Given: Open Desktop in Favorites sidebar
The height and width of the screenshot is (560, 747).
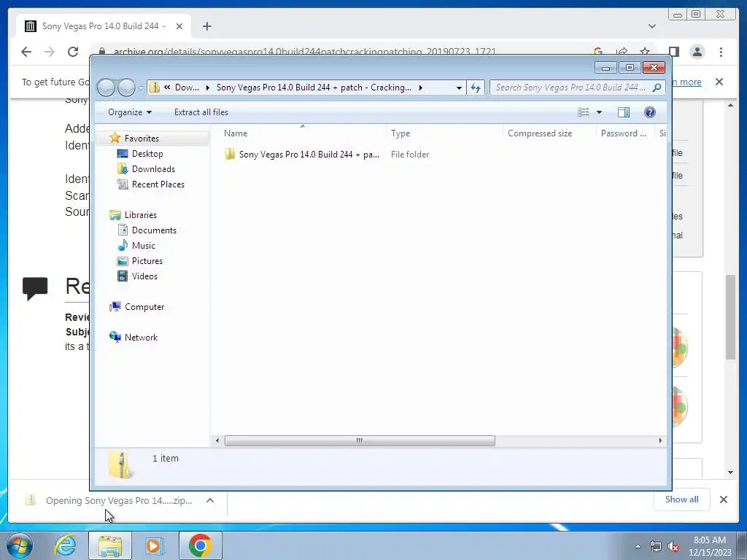Looking at the screenshot, I should point(147,154).
